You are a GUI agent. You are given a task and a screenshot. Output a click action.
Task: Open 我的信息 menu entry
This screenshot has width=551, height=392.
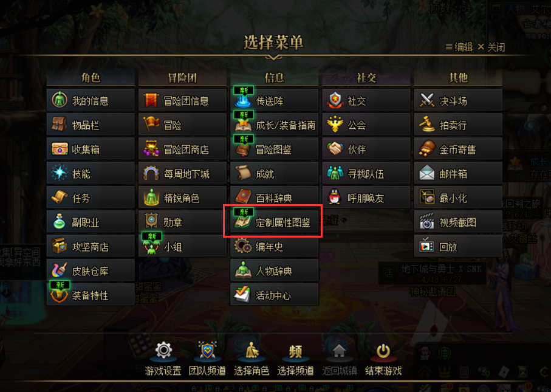[91, 100]
